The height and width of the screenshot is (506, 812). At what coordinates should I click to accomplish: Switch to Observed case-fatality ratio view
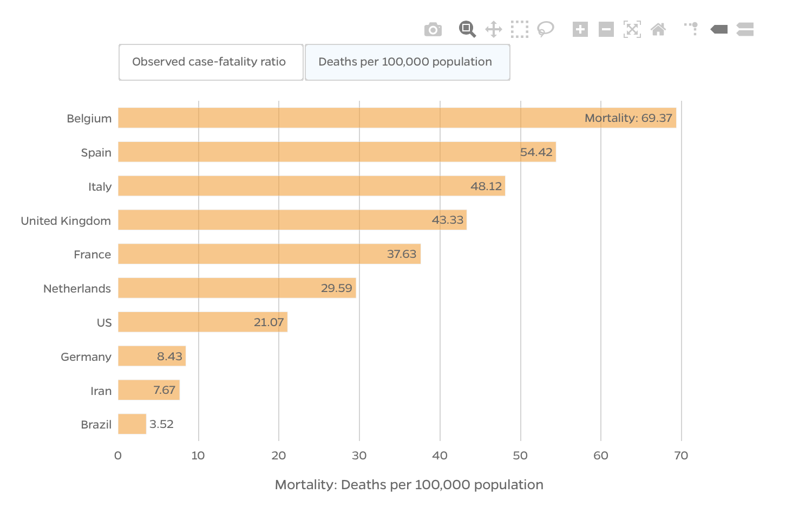[211, 62]
